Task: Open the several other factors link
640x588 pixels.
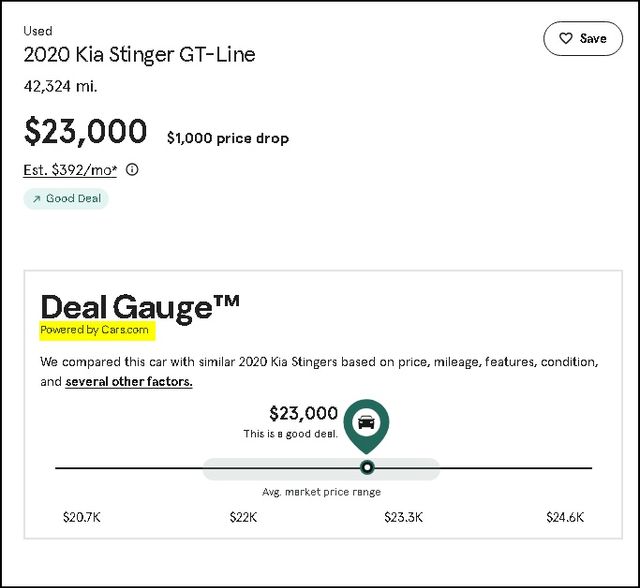Action: pyautogui.click(x=129, y=382)
